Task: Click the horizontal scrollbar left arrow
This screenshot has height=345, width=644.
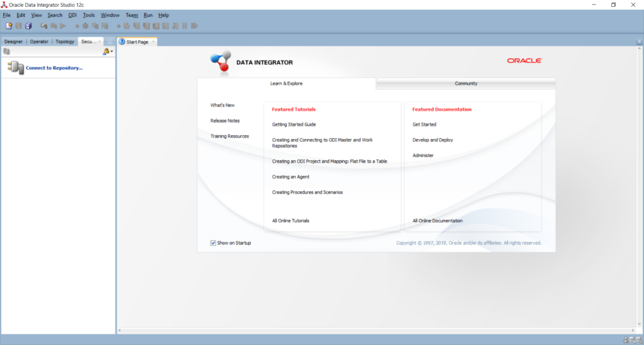Action: (x=119, y=330)
